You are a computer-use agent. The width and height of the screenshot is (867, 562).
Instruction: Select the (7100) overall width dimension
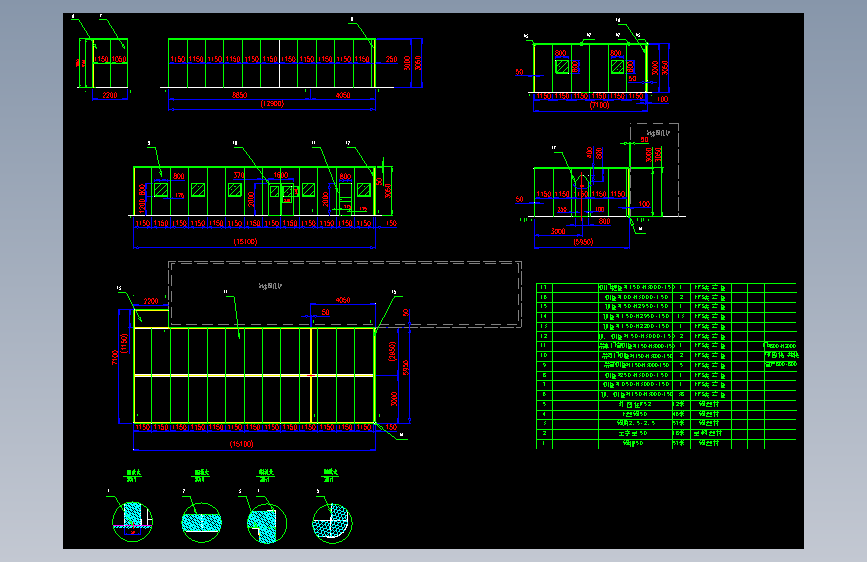[599, 105]
